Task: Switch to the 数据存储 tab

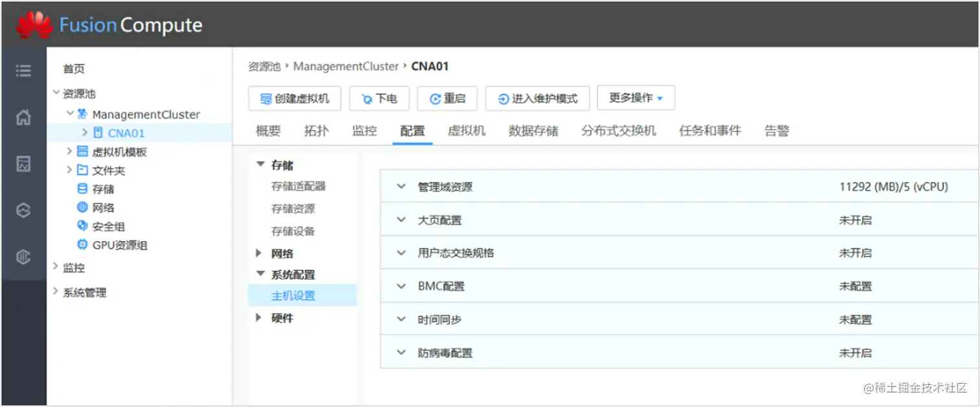Action: pos(533,130)
